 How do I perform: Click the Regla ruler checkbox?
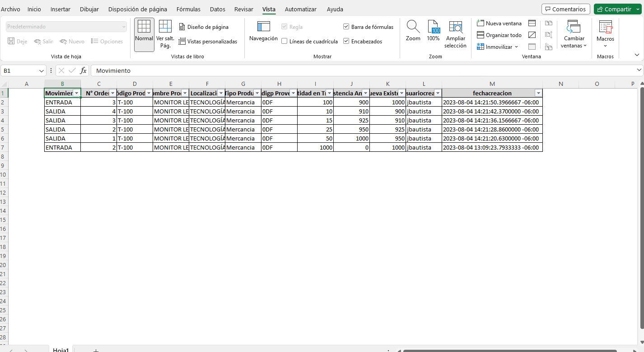tap(284, 27)
